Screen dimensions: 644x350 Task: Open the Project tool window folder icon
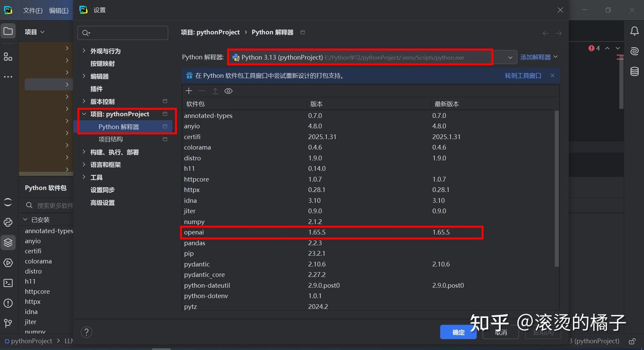[x=8, y=31]
